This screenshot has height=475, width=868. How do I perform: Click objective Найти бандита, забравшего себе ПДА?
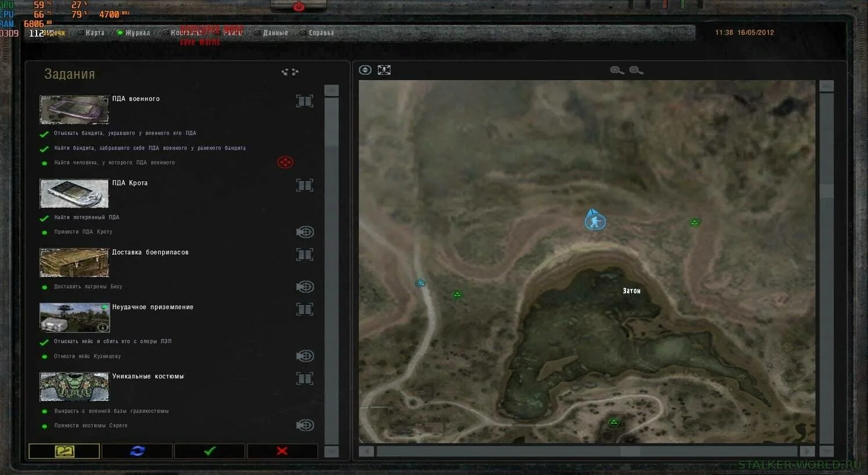coord(150,148)
